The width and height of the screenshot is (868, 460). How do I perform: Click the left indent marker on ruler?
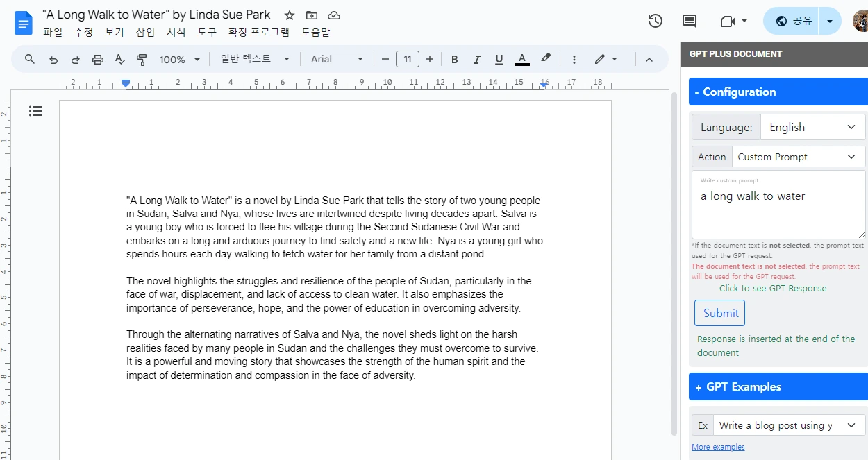(x=126, y=83)
